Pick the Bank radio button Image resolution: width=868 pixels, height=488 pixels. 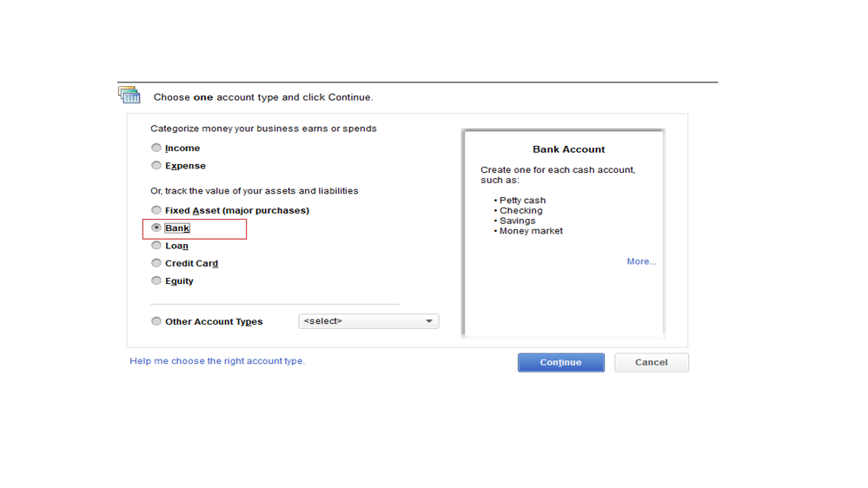pyautogui.click(x=156, y=228)
